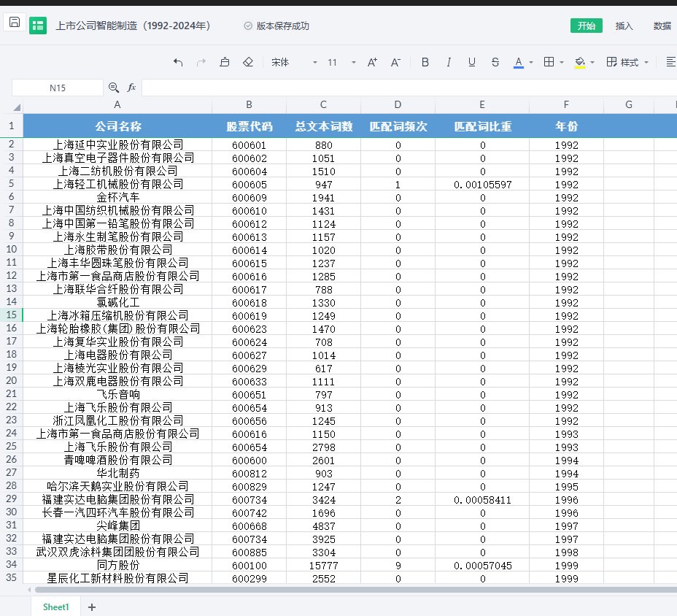Viewport: 677px width, 616px height.
Task: Click the green spreadsheet app icon
Action: coord(38,26)
